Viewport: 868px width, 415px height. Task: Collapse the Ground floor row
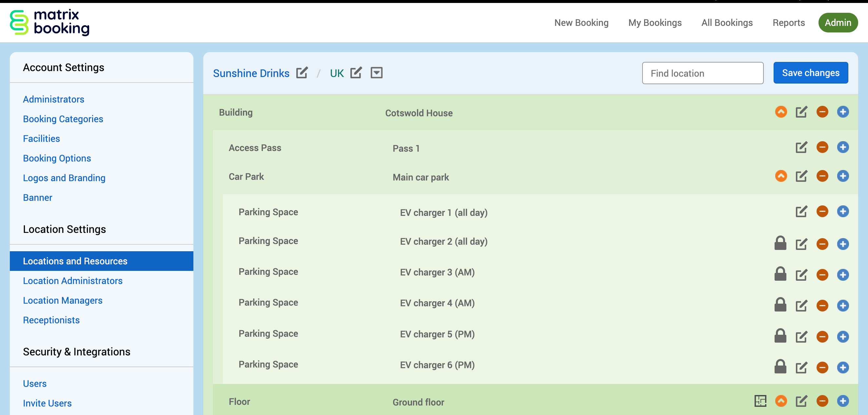coord(781,401)
